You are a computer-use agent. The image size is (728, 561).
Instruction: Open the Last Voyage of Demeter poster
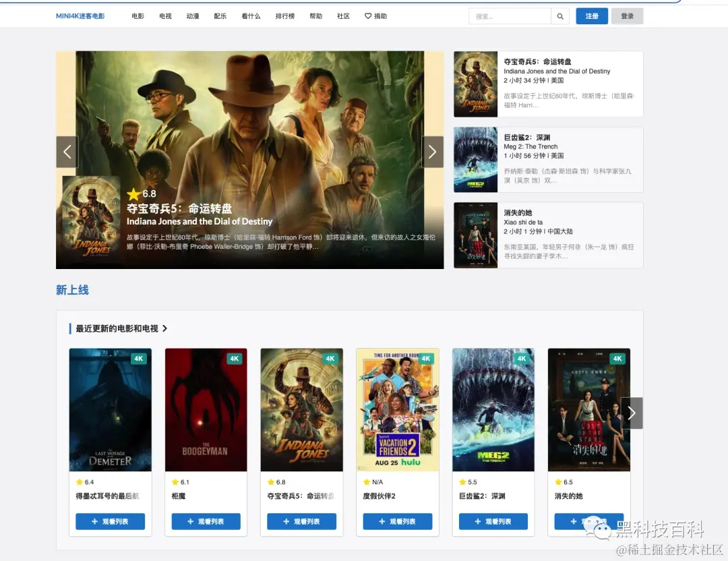[x=110, y=410]
